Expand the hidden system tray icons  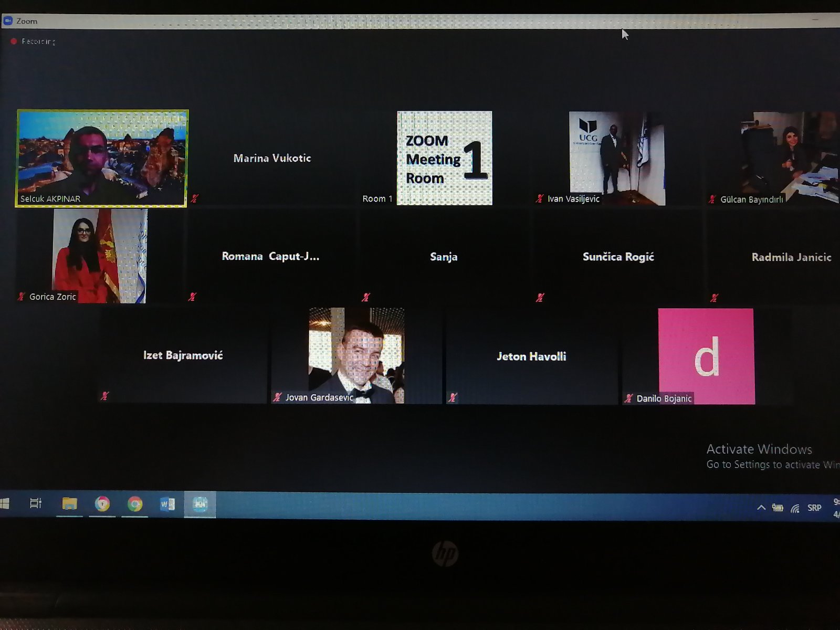(761, 508)
